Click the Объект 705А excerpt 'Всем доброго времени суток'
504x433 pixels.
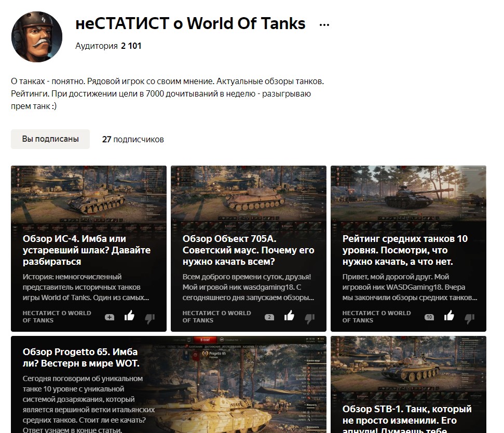click(x=248, y=287)
